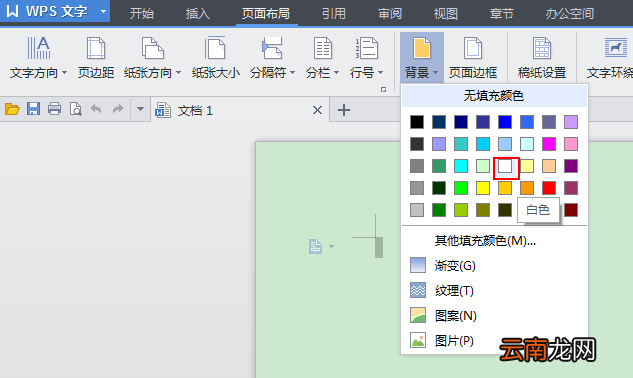The image size is (633, 378).
Task: Pick the olive color swatch
Action: [483, 210]
